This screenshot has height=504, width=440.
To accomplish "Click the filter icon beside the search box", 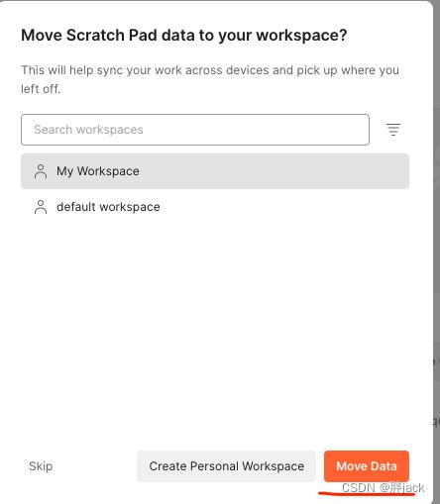I will click(x=393, y=130).
